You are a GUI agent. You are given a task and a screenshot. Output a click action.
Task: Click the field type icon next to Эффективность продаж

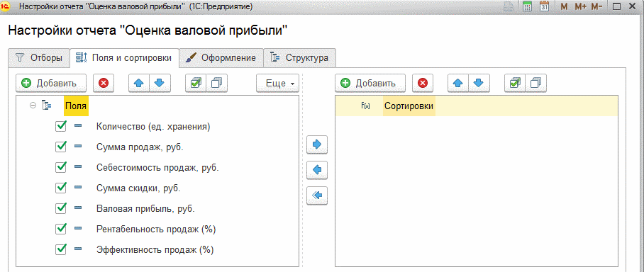78,249
